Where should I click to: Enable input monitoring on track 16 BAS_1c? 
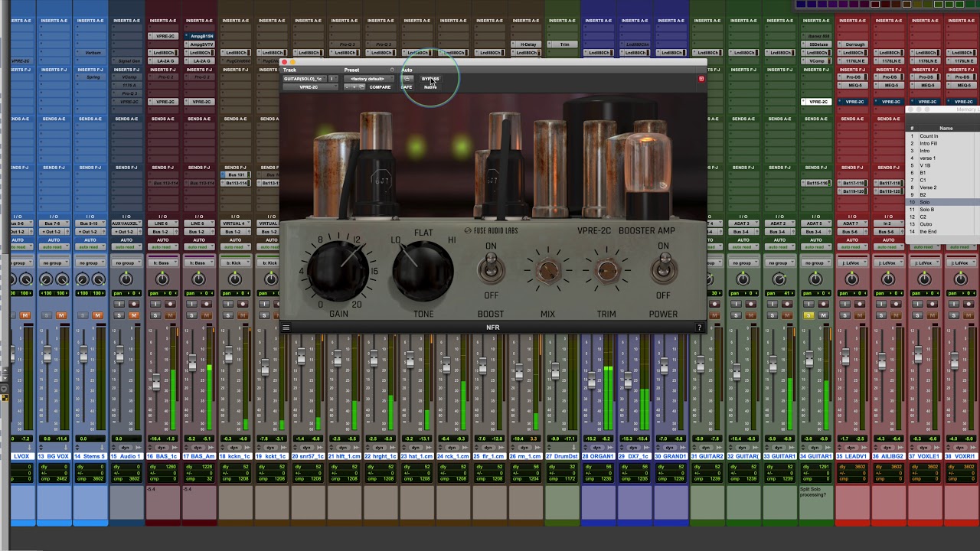[155, 304]
